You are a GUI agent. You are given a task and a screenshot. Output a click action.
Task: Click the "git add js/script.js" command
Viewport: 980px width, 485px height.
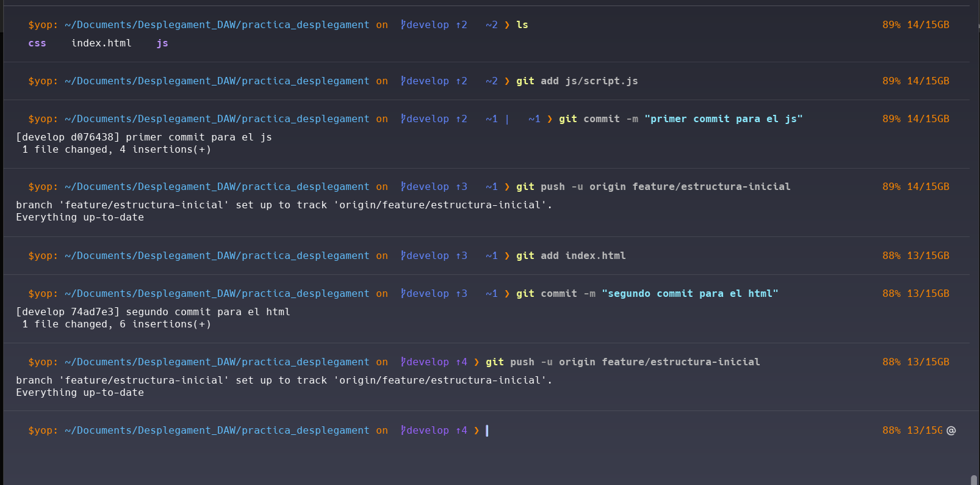(x=577, y=81)
